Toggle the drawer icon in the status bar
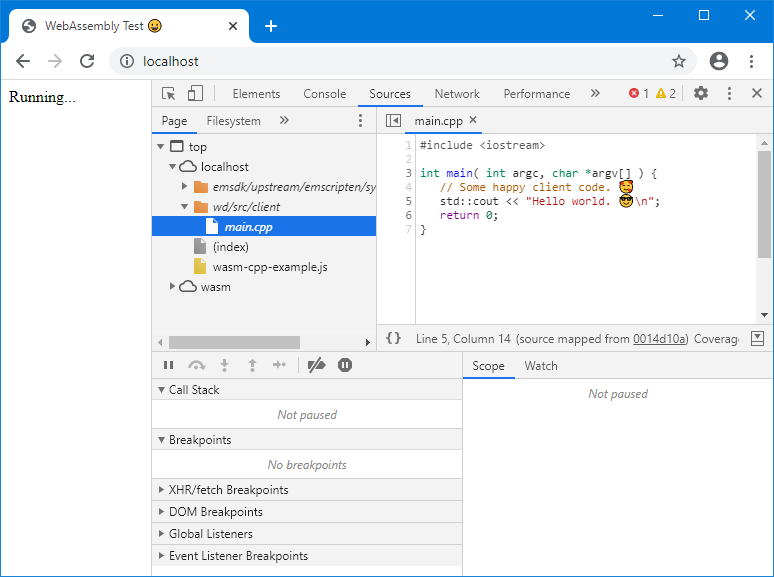The height and width of the screenshot is (577, 774). click(x=757, y=339)
